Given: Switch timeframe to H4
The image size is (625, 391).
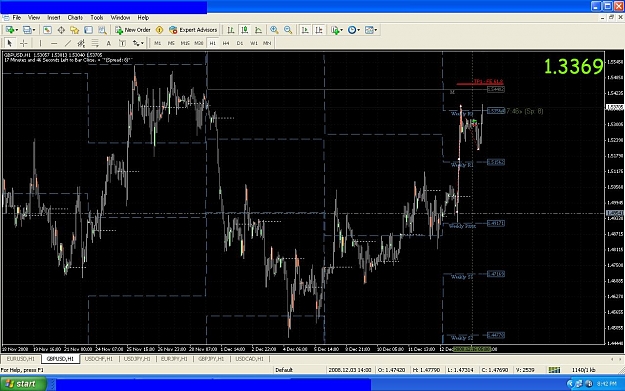Looking at the screenshot, I should [x=226, y=43].
